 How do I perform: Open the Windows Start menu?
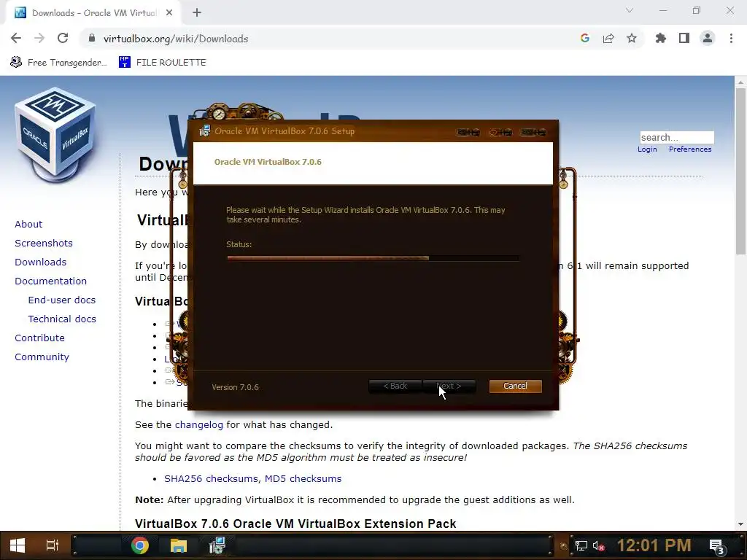pos(18,545)
